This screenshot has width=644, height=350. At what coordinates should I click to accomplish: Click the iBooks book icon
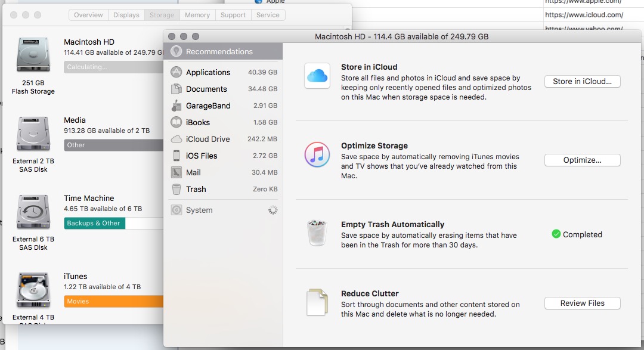pos(176,122)
